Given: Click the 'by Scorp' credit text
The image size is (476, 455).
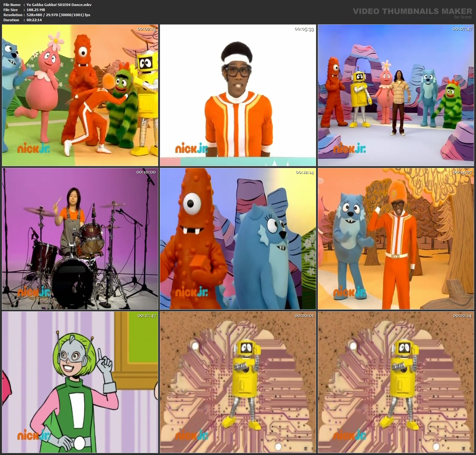Looking at the screenshot, I should 463,17.
